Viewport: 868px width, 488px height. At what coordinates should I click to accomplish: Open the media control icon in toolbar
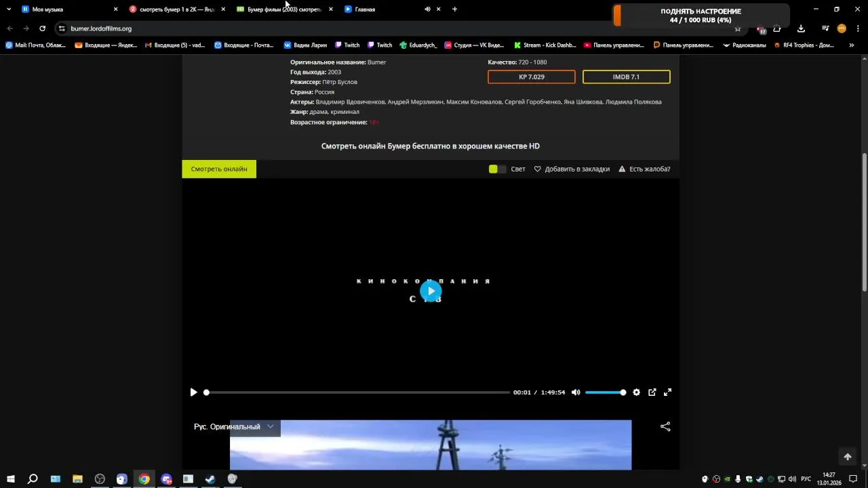click(x=825, y=28)
